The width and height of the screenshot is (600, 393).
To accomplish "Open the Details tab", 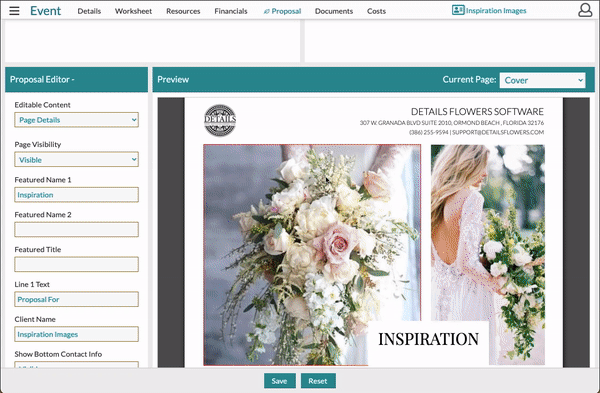I will [x=89, y=11].
